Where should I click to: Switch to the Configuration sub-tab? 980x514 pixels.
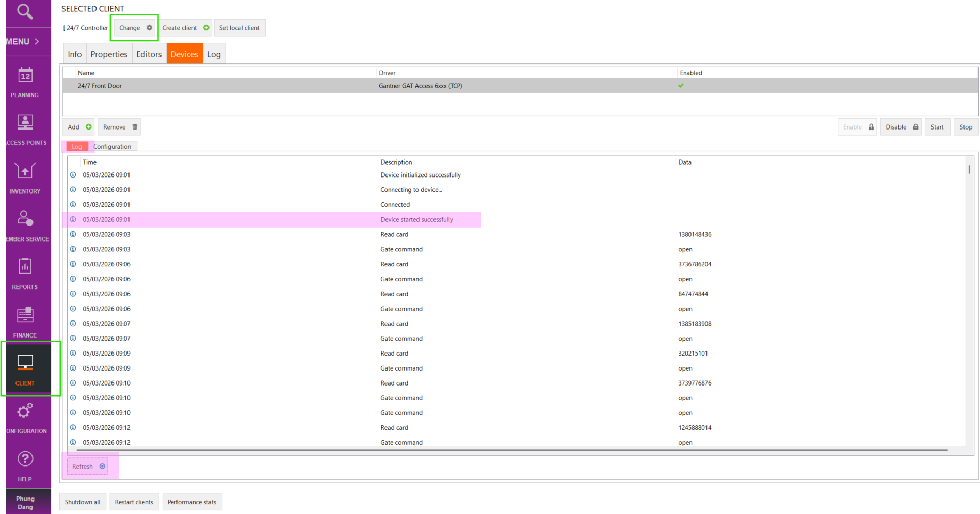click(112, 147)
